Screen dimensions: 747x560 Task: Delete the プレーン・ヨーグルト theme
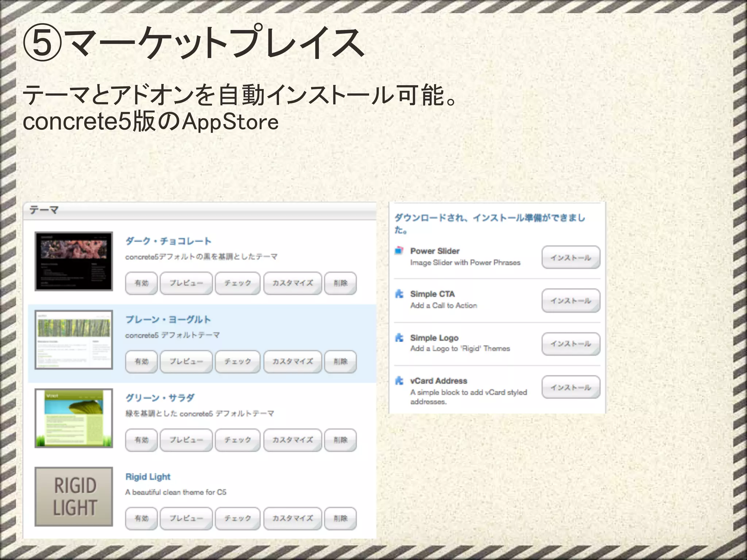[340, 361]
